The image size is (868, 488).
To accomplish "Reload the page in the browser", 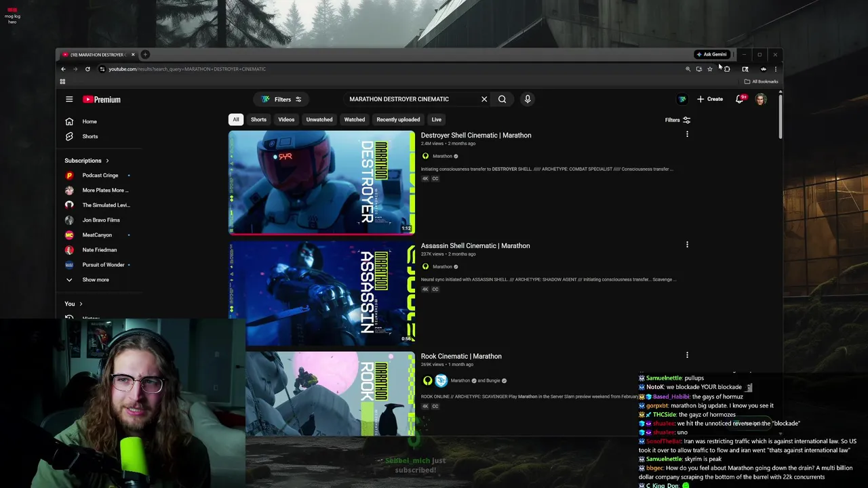I will [87, 69].
